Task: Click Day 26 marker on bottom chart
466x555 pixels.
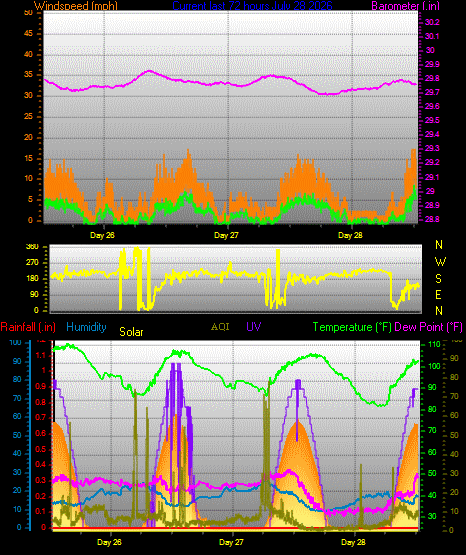Action: tap(109, 542)
